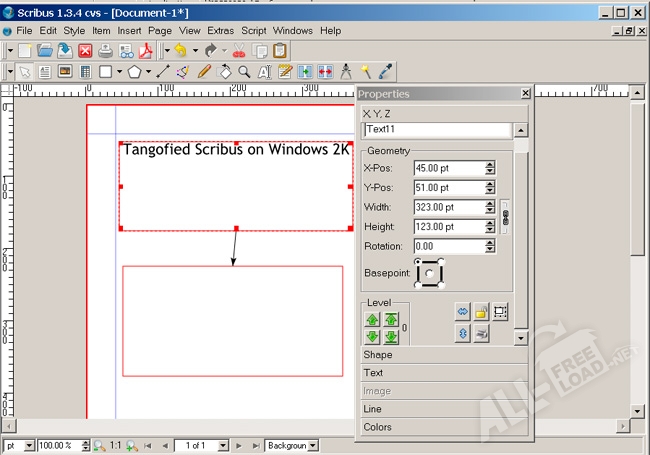The width and height of the screenshot is (650, 455).
Task: Toggle flip horizontal in Properties
Action: click(x=462, y=312)
